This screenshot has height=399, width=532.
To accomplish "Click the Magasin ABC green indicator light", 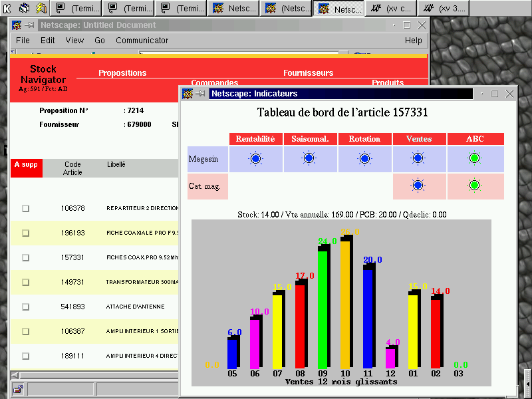I will 474,158.
